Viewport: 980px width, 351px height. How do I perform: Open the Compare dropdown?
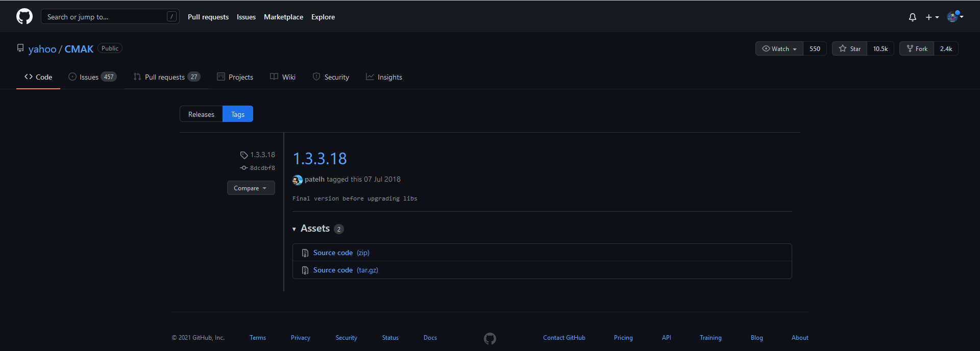(x=251, y=188)
